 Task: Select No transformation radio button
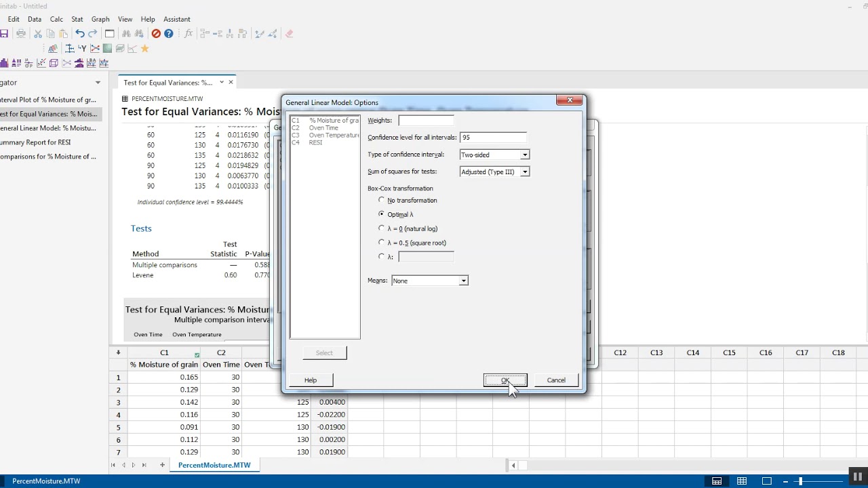(381, 200)
